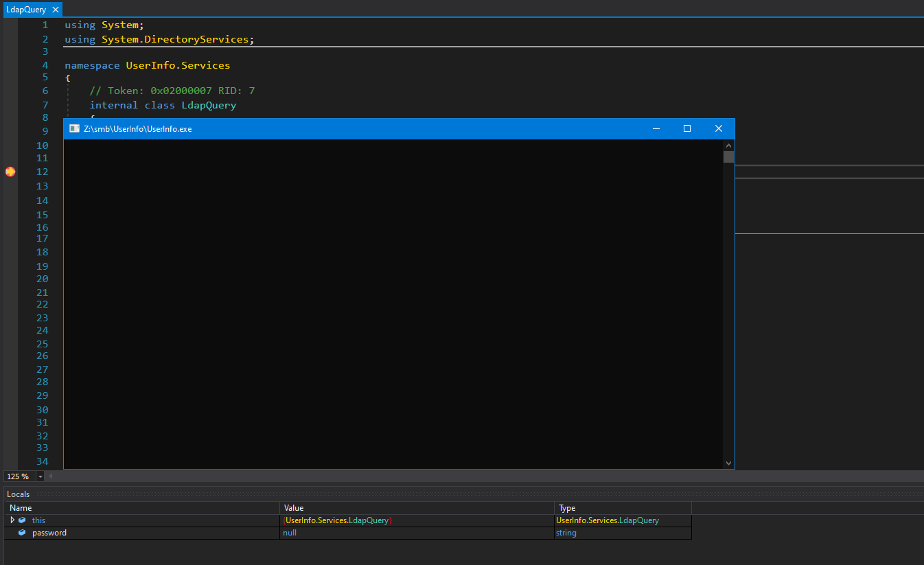Viewport: 924px width, 565px height.
Task: Click the Value column header in Locals
Action: [x=294, y=508]
